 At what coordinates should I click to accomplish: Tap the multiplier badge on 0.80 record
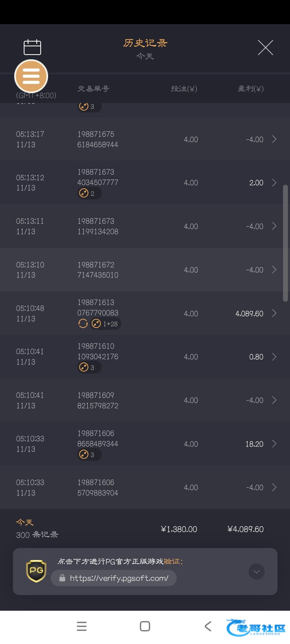click(89, 367)
